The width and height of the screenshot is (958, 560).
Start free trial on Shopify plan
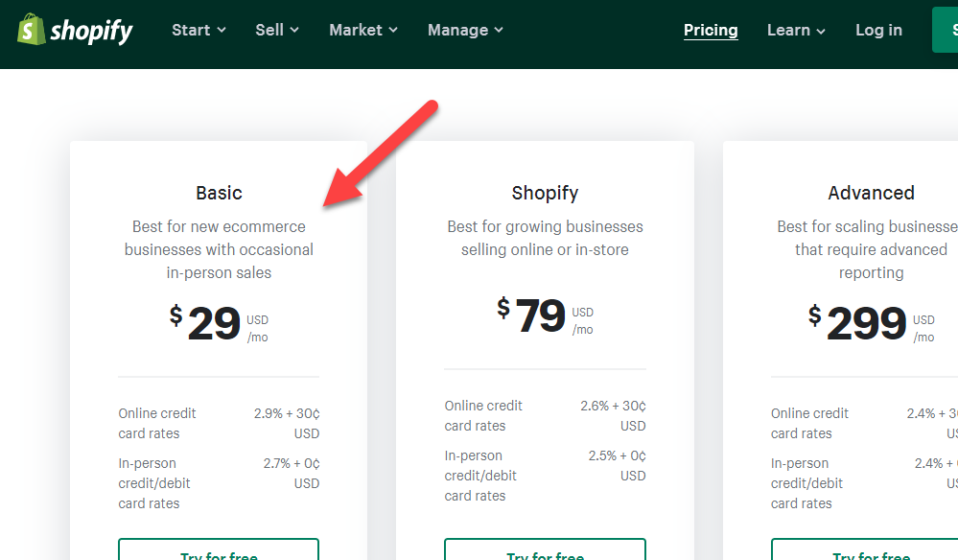coord(545,550)
